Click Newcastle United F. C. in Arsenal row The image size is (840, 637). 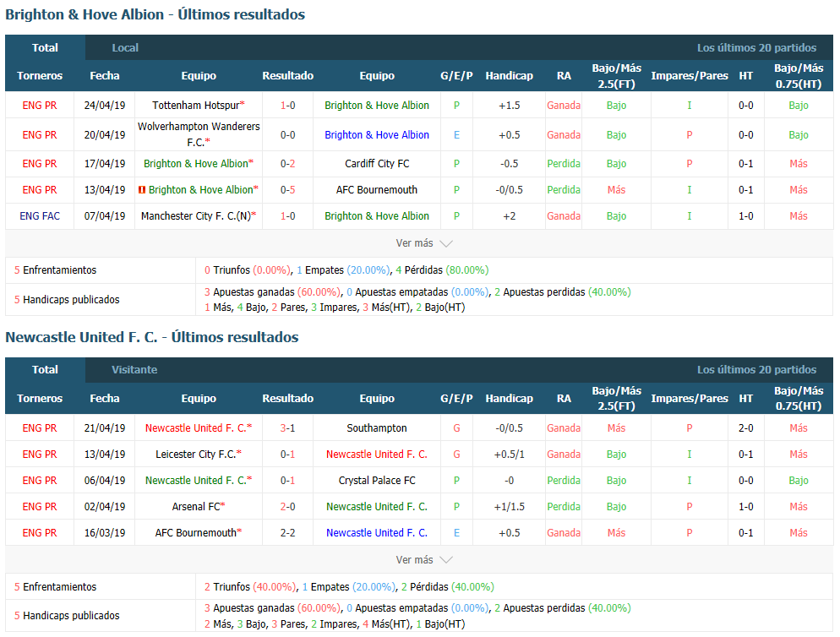coord(377,507)
